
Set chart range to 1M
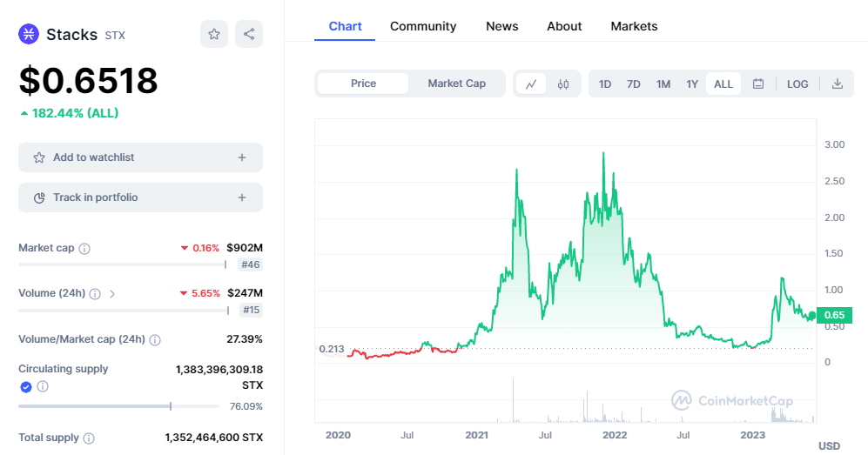tap(663, 84)
